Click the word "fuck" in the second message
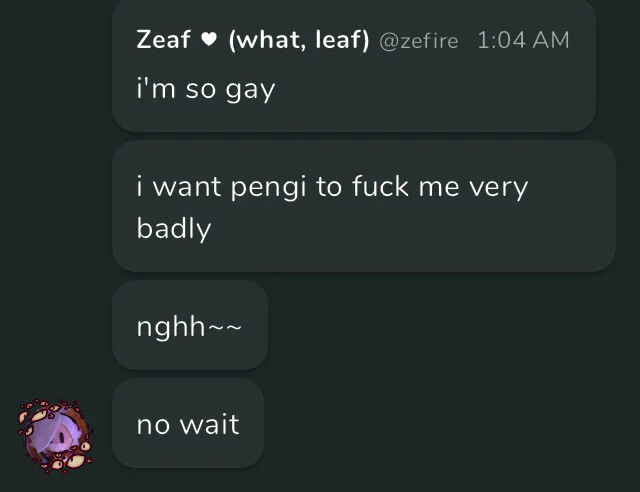 click(x=380, y=186)
